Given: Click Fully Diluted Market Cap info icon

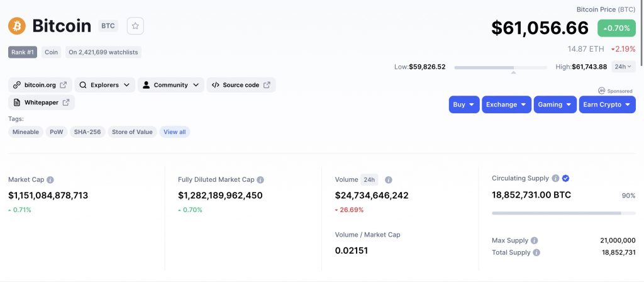Looking at the screenshot, I should pos(260,179).
